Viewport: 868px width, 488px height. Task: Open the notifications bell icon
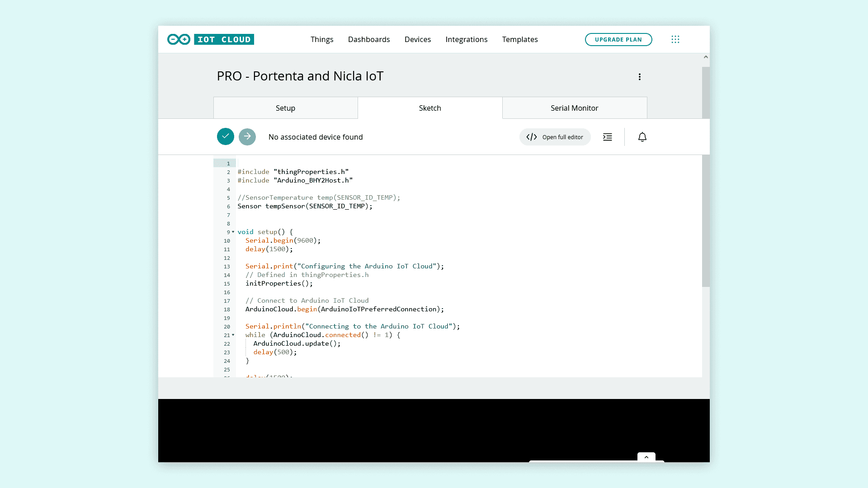click(x=642, y=137)
